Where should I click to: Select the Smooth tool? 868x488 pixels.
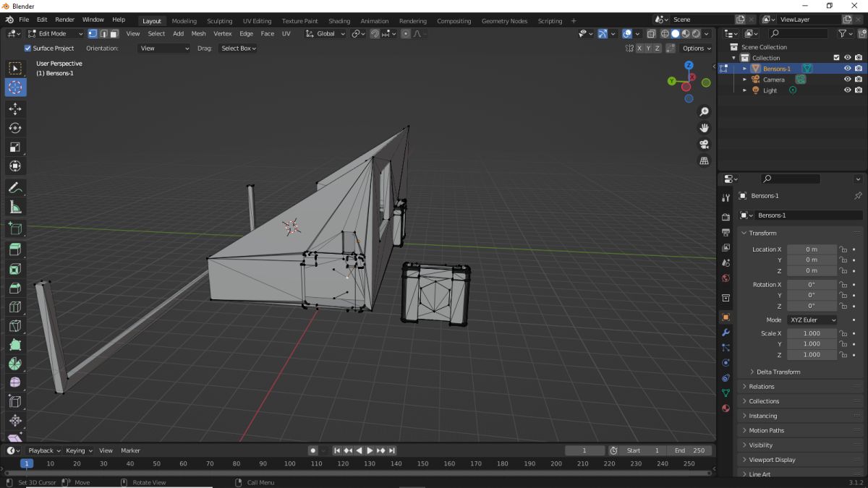(x=15, y=382)
